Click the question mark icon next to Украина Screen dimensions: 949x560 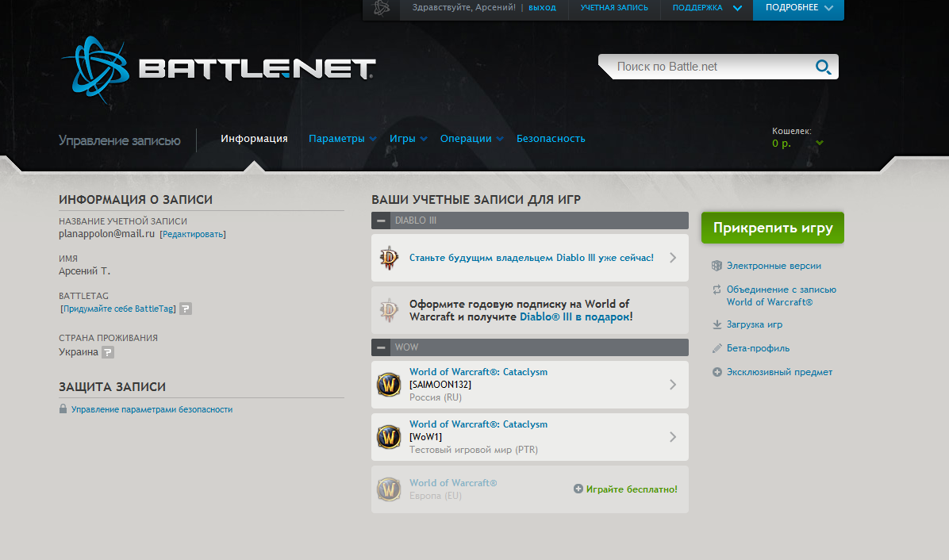point(108,352)
